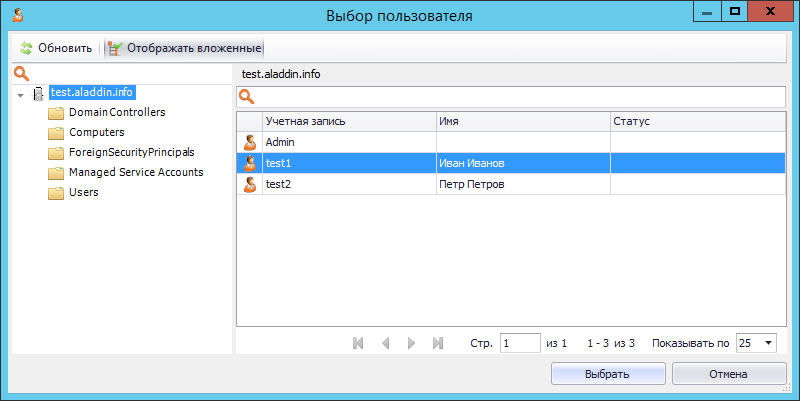
Task: Click folder icon beside Users
Action: pyautogui.click(x=56, y=193)
